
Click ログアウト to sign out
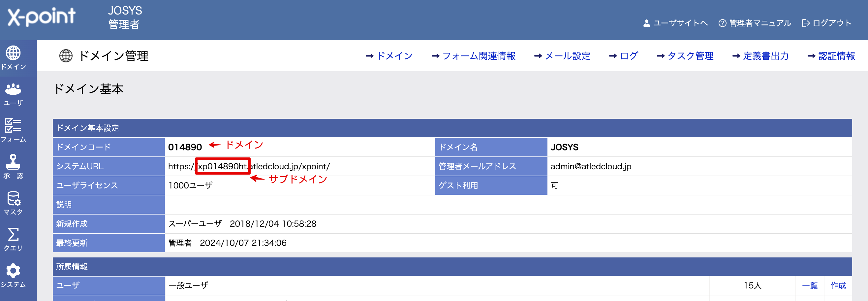click(x=826, y=23)
